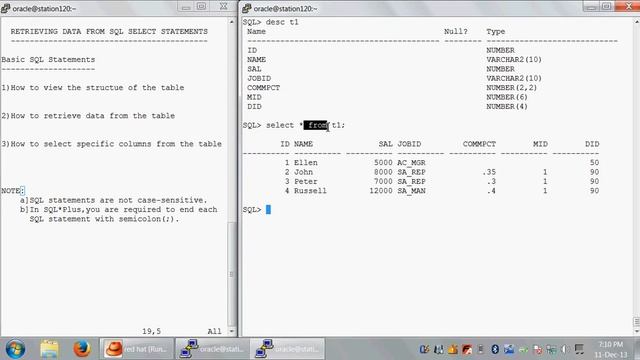The height and width of the screenshot is (360, 640).
Task: Open the network tray icon
Action: [x=551, y=349]
